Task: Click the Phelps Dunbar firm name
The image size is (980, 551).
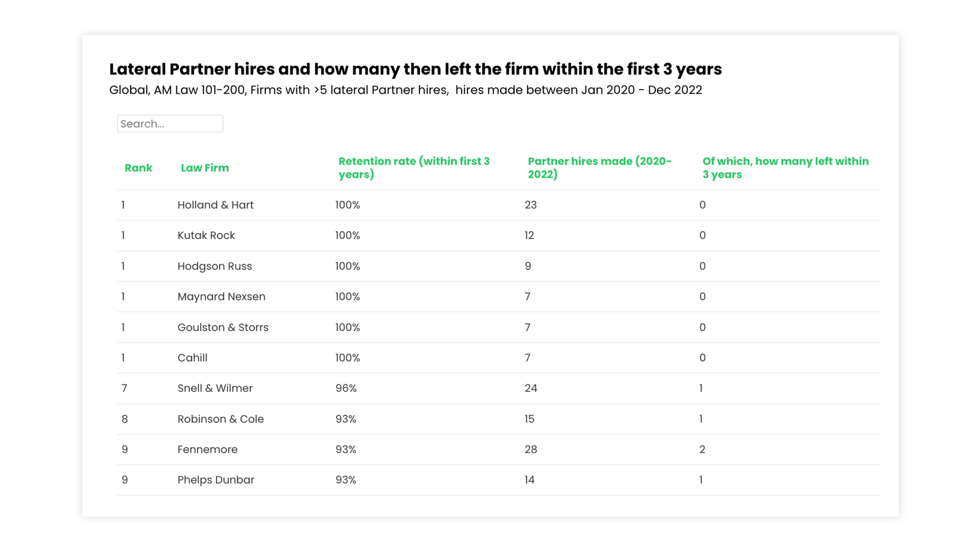Action: (215, 480)
